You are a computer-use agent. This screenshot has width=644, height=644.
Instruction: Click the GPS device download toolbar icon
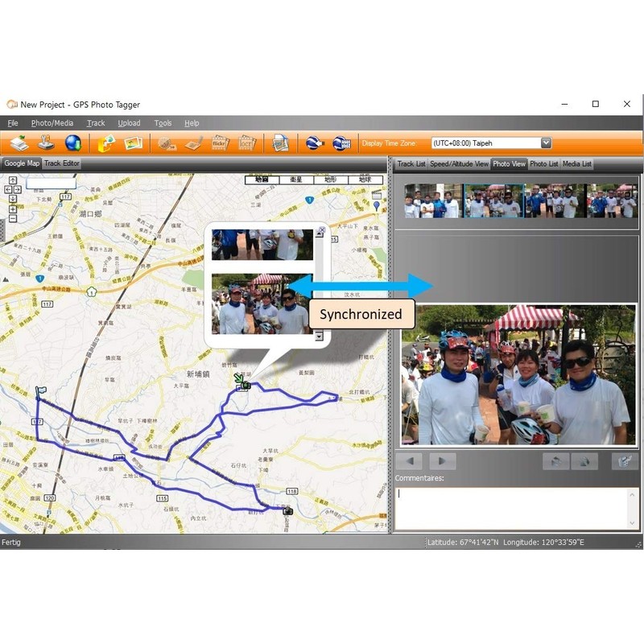pos(47,143)
